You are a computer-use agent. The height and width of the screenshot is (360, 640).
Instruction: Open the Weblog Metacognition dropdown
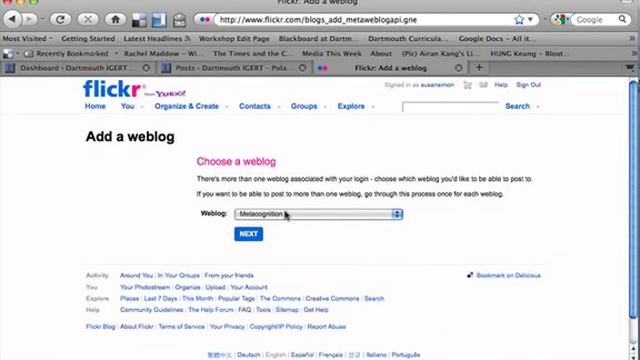pyautogui.click(x=318, y=214)
